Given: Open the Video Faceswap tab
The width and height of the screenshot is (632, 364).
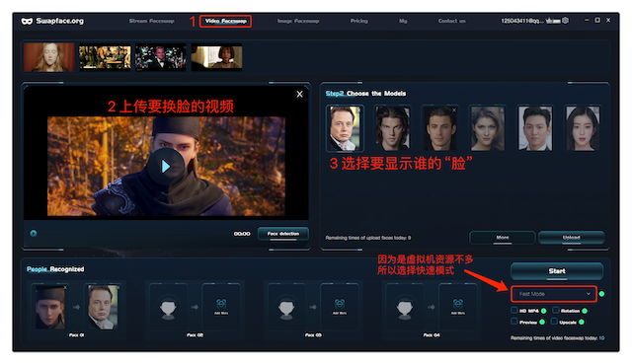Looking at the screenshot, I should click(225, 21).
